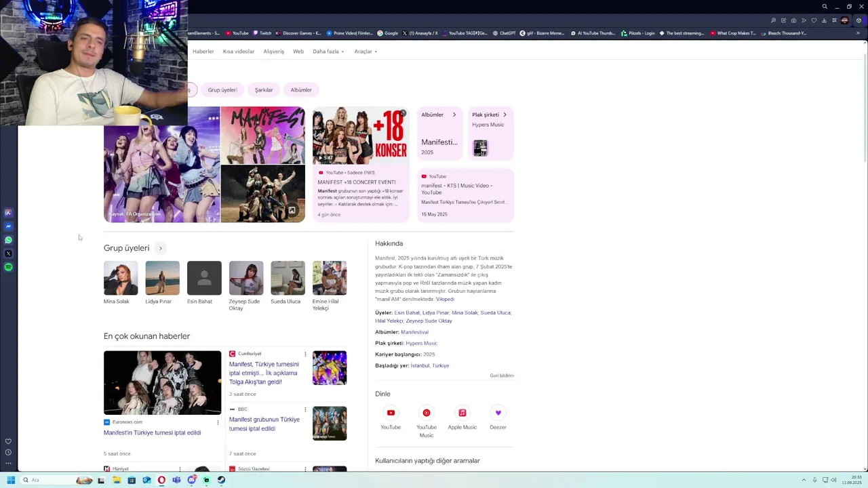Image resolution: width=868 pixels, height=488 pixels.
Task: Open history clock icon in sidebar
Action: click(x=8, y=452)
